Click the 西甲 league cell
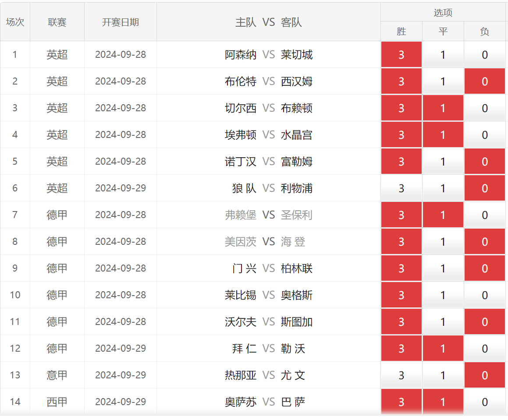Image resolution: width=508 pixels, height=420 pixels. tap(57, 402)
